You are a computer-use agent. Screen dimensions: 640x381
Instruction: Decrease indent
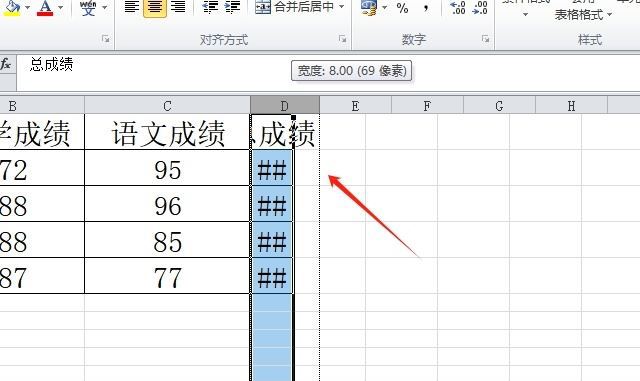point(210,7)
